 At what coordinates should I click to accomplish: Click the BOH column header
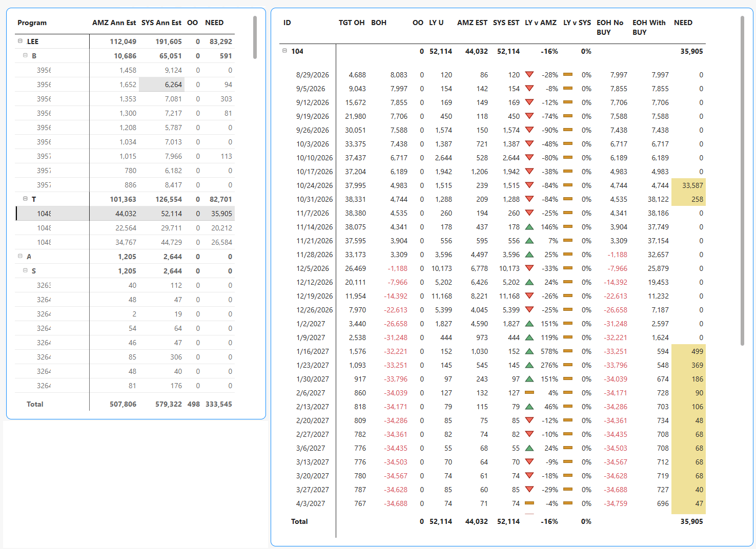[379, 23]
